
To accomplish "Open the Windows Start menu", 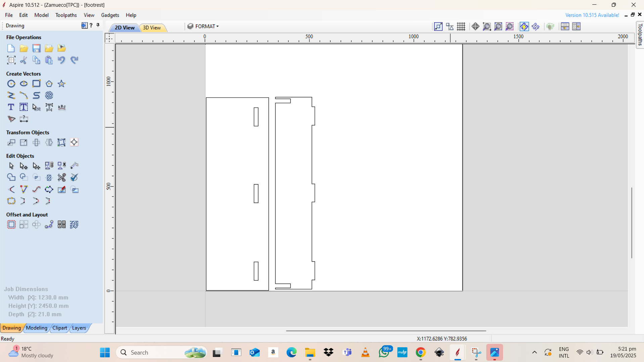I will pyautogui.click(x=105, y=352).
